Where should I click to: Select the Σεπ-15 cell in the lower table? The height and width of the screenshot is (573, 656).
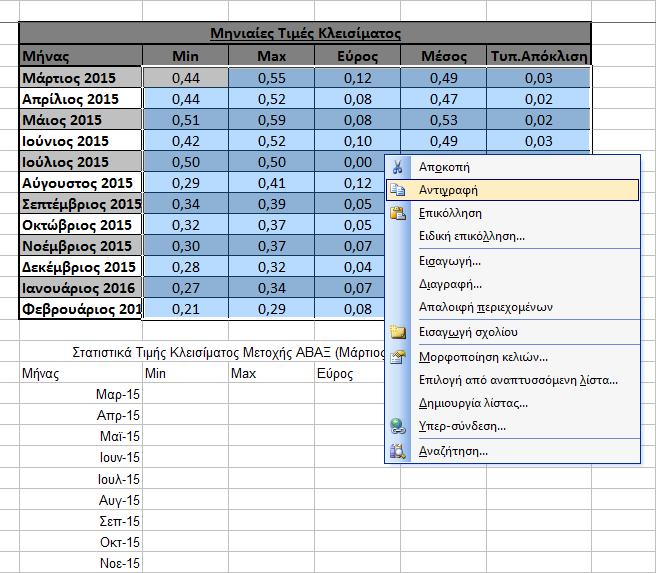pos(81,521)
